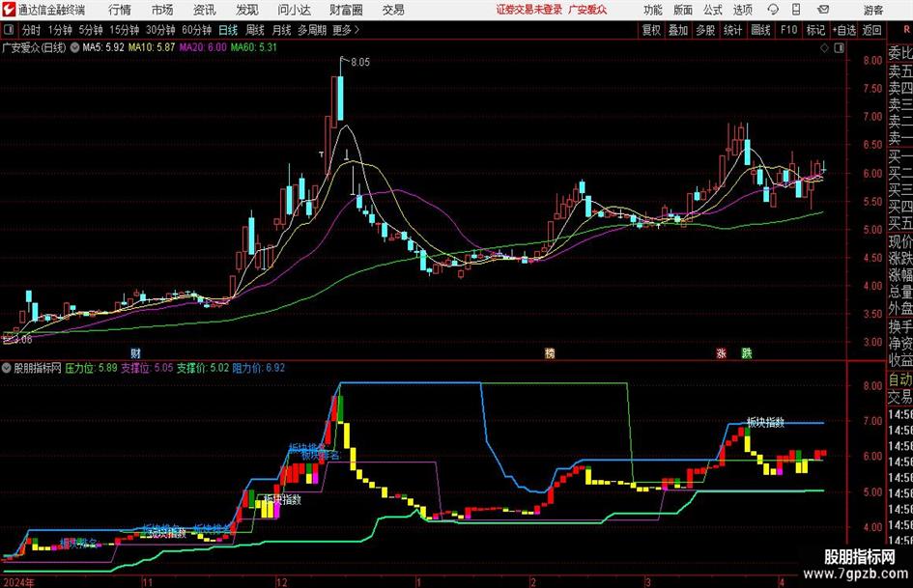Image resolution: width=913 pixels, height=588 pixels.
Task: Click 证券交易未登录 login link
Action: (x=529, y=10)
